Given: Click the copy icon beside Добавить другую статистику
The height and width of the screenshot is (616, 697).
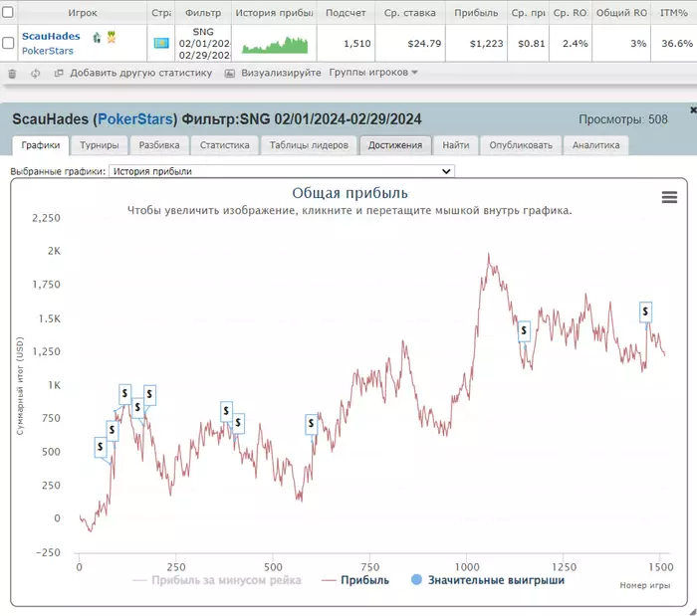Looking at the screenshot, I should coord(58,73).
